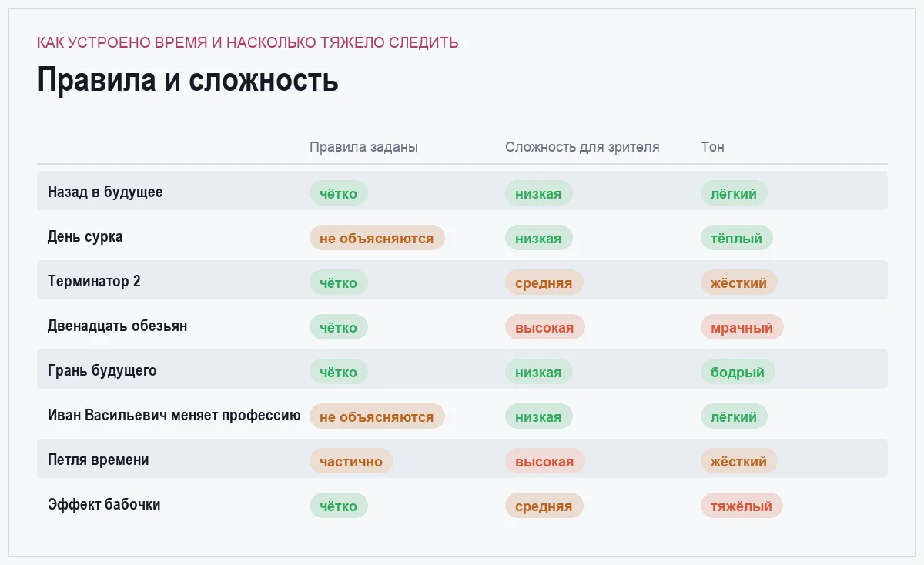
Task: Click 'низкая' badge in Грань будущего row
Action: (x=538, y=372)
